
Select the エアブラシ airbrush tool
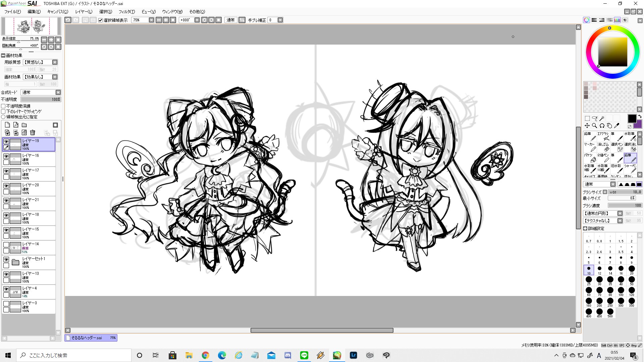(x=603, y=136)
